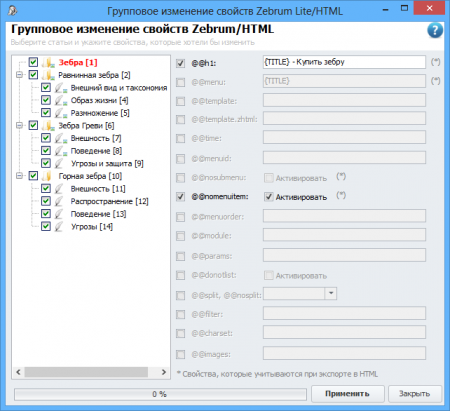Disable the @@h1 property checkbox
This screenshot has width=450, height=411.
coord(180,63)
